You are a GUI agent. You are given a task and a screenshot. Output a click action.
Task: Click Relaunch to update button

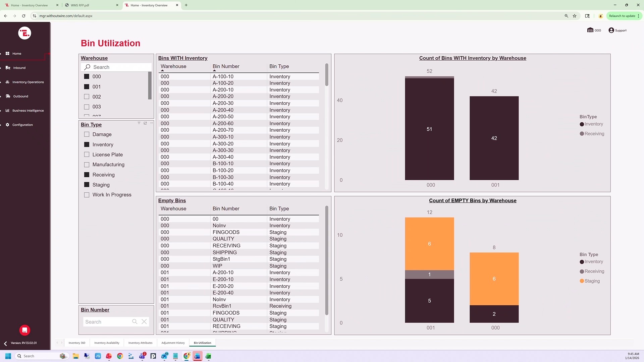pyautogui.click(x=622, y=16)
